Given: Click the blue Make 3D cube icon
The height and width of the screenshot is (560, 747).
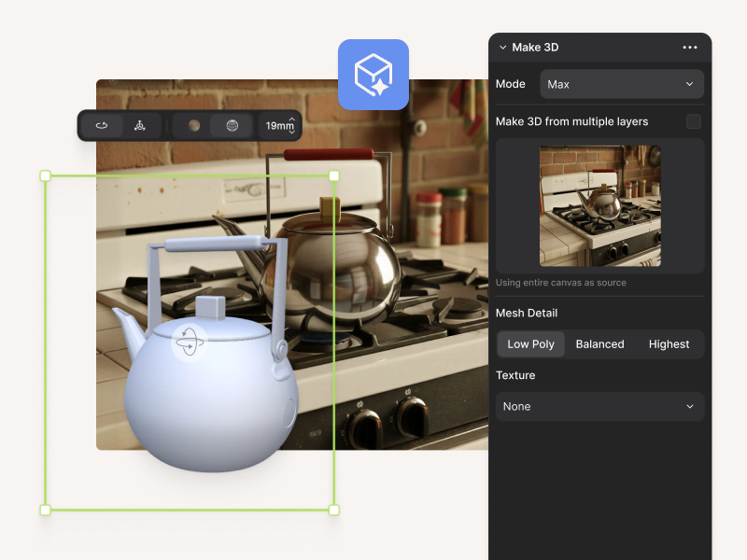Looking at the screenshot, I should coord(373,75).
